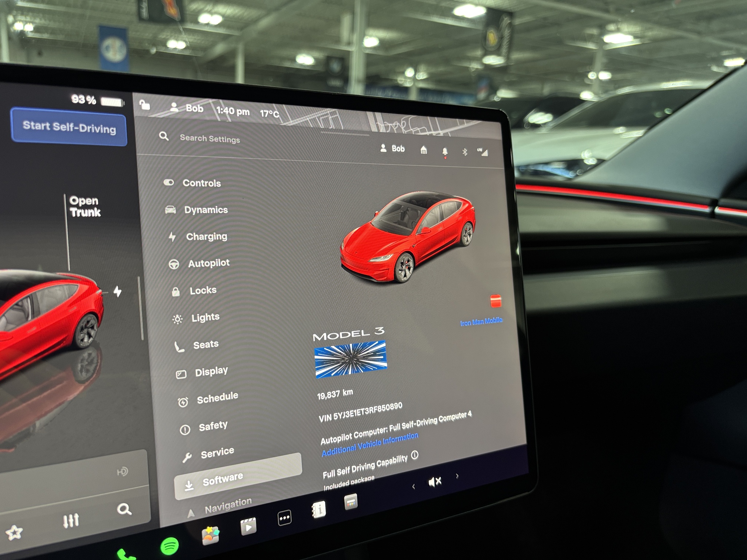Open notifications bell icon

tap(445, 151)
